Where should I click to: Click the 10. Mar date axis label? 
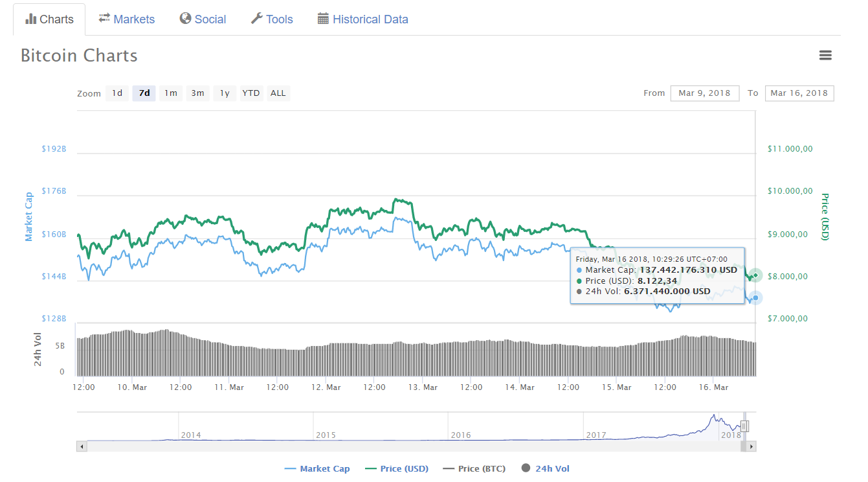131,387
